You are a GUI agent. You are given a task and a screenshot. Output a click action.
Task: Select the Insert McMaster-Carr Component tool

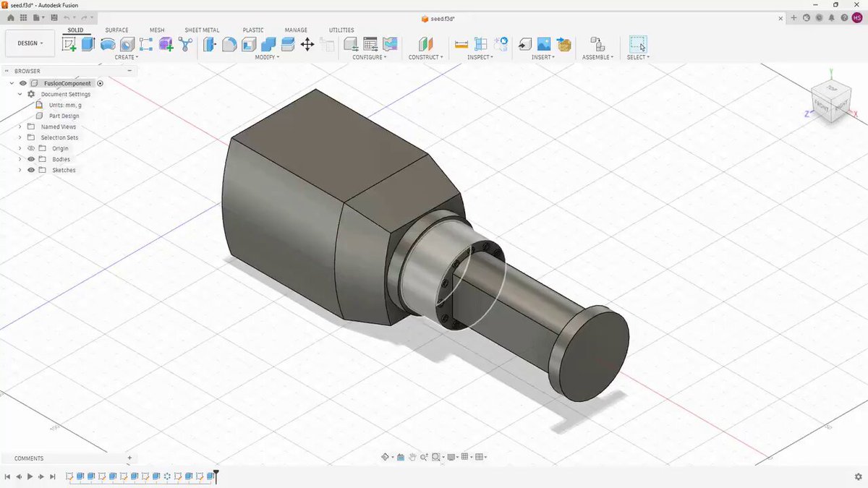(564, 44)
